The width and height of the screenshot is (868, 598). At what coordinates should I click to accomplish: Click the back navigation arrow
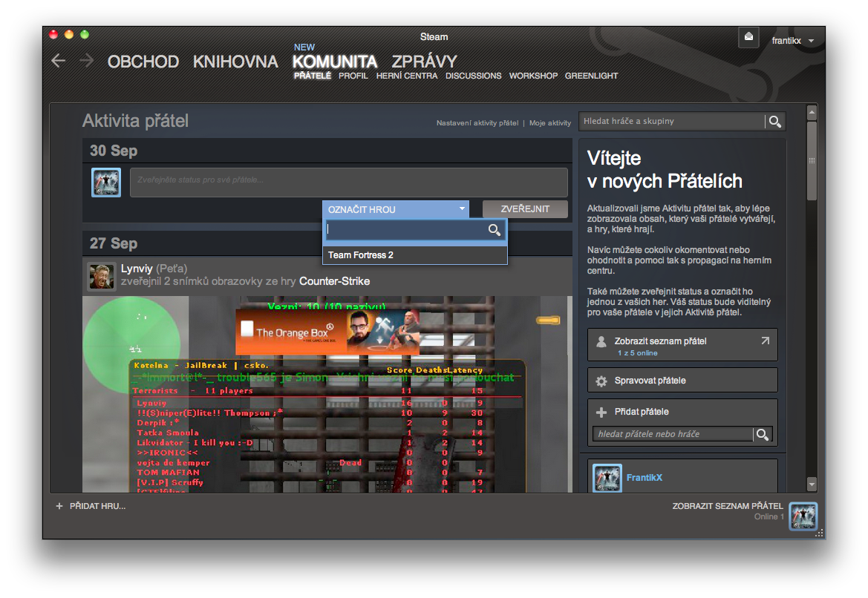(x=59, y=61)
